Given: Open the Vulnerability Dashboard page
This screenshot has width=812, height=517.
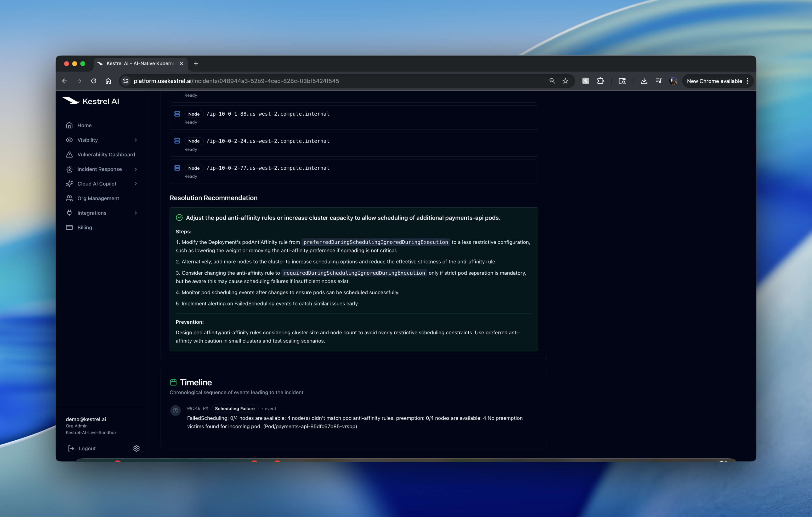Looking at the screenshot, I should tap(106, 154).
